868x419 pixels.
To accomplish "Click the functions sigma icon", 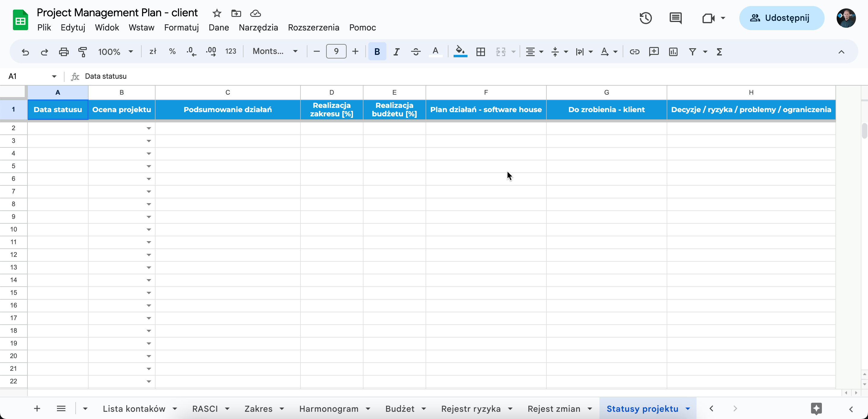I will pyautogui.click(x=719, y=52).
